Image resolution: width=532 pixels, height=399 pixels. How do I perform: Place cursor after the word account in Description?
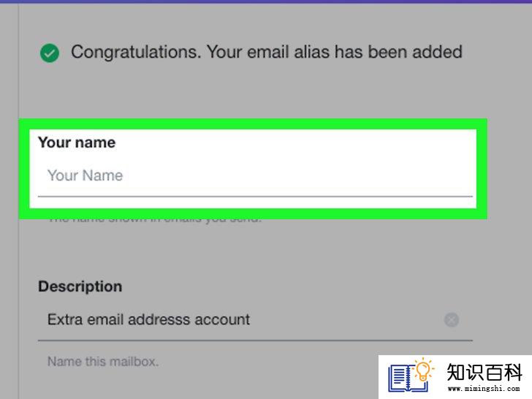coord(251,319)
